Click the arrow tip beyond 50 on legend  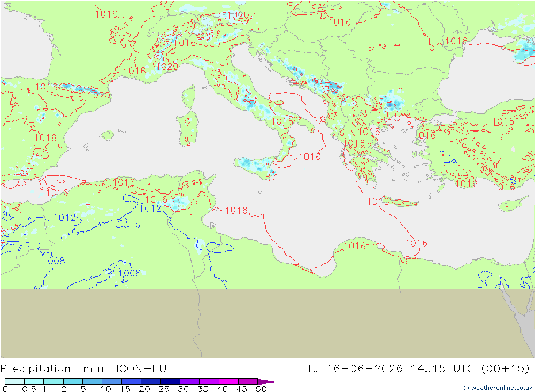click(267, 381)
